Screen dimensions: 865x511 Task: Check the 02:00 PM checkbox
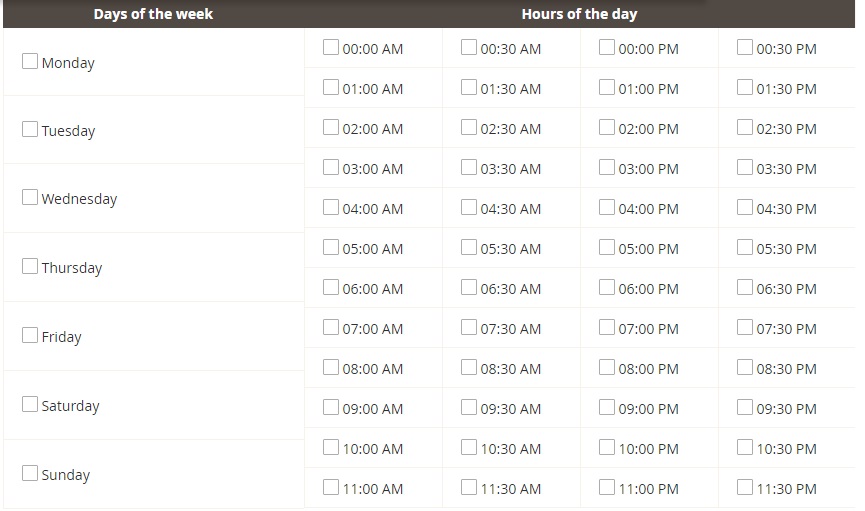pyautogui.click(x=607, y=127)
